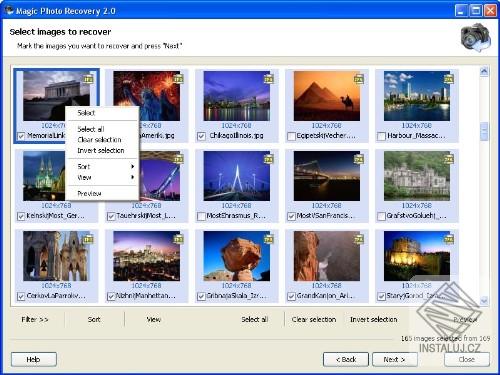
Task: Click the JPG badge on NohnjManhettan thumbnail
Action: [x=178, y=239]
